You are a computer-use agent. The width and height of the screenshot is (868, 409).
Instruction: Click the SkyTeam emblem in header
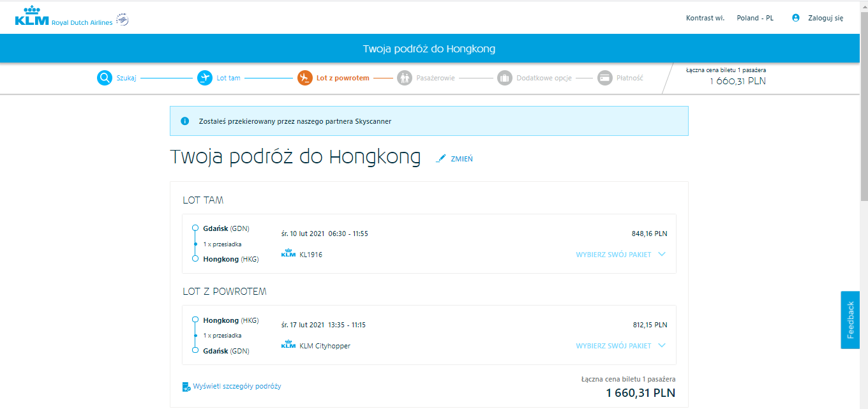tap(123, 21)
